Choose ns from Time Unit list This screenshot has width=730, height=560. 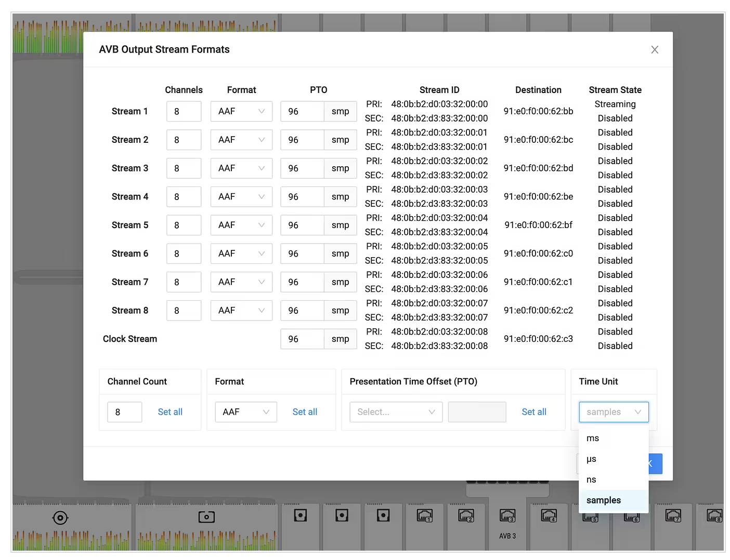(x=614, y=480)
